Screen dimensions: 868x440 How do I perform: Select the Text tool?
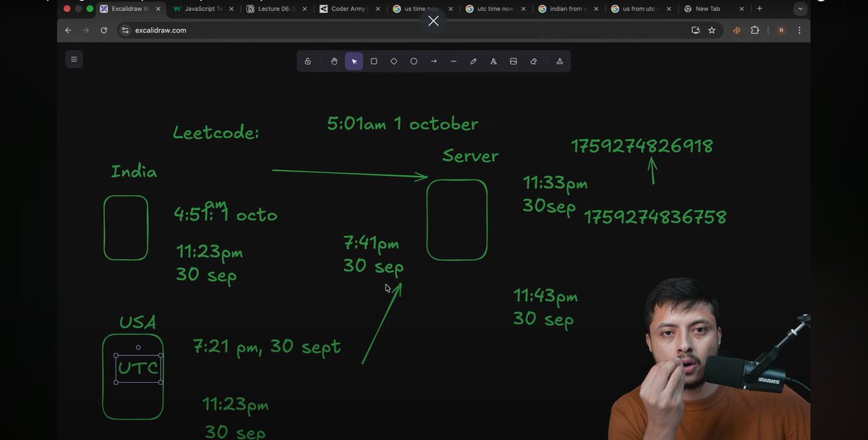coord(493,62)
